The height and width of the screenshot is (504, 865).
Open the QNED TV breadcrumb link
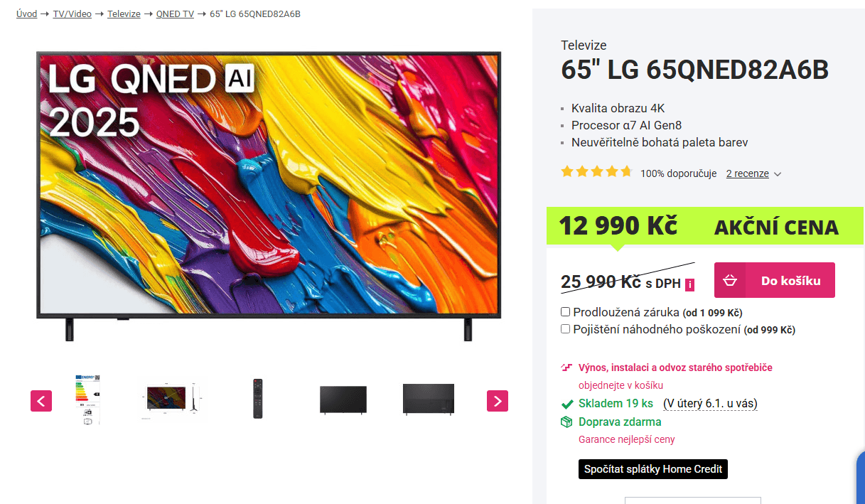(x=175, y=14)
